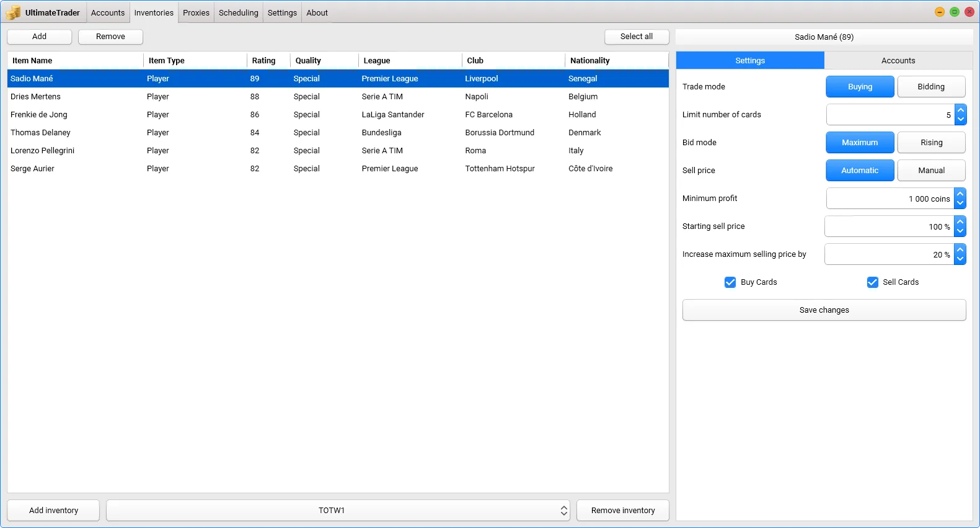
Task: Increase Limit number of cards value
Action: 960,110
